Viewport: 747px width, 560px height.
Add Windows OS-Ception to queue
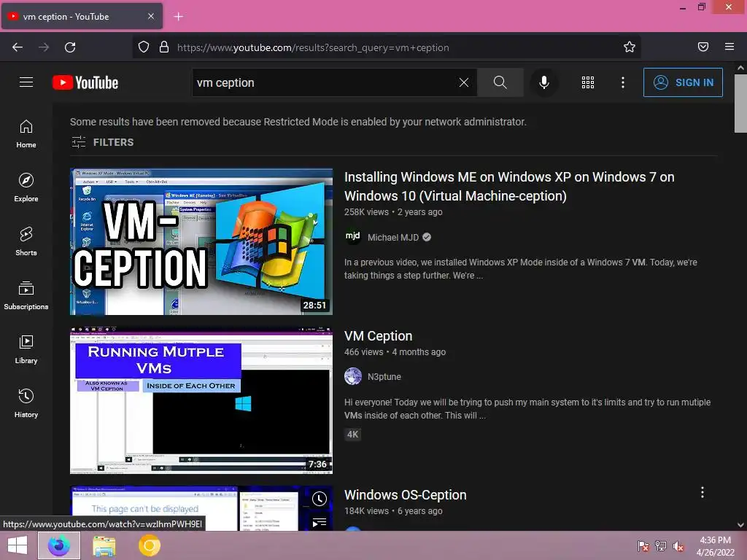pos(320,522)
